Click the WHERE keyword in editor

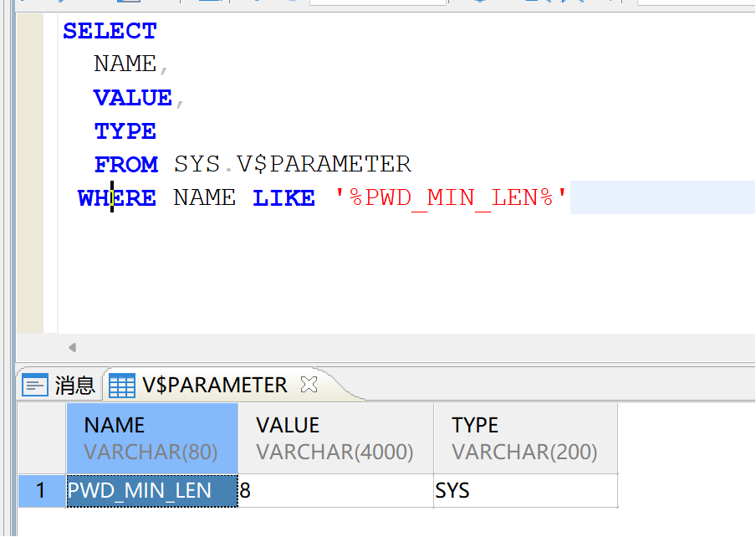coord(117,198)
